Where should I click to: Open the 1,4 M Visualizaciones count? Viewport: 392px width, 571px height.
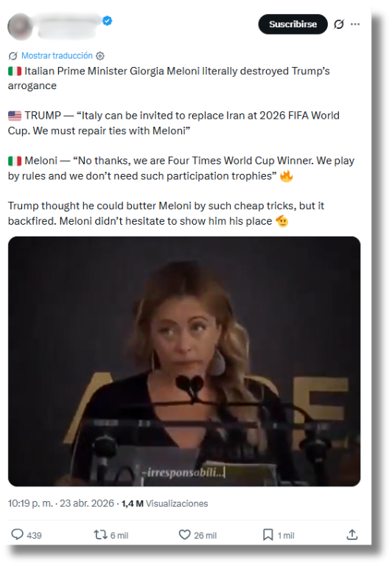(x=164, y=503)
